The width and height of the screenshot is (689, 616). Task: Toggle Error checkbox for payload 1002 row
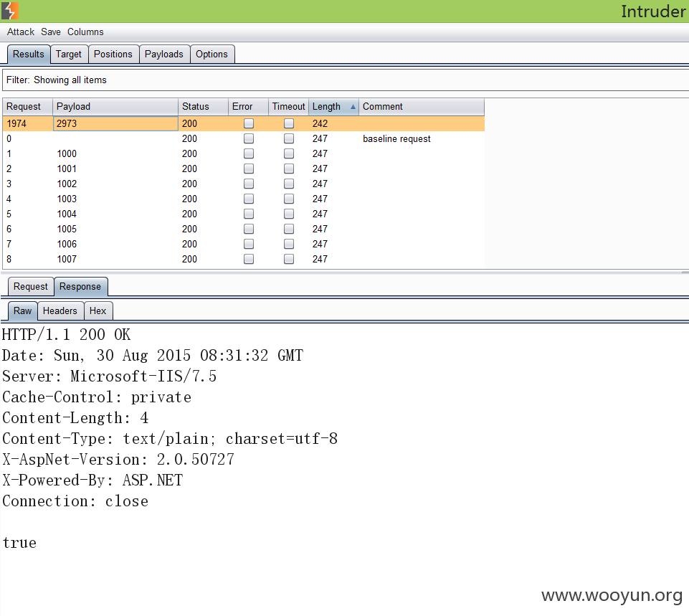coord(249,184)
